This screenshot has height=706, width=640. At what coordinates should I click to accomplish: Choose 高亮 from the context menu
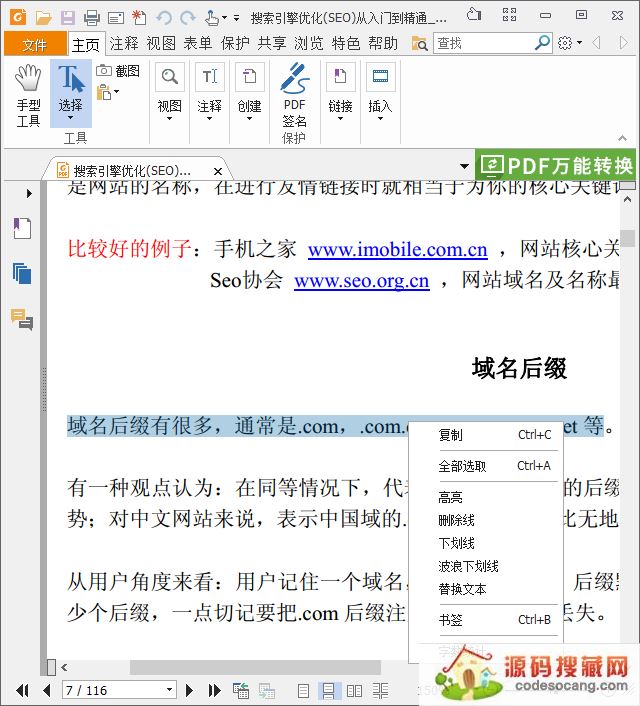point(450,497)
